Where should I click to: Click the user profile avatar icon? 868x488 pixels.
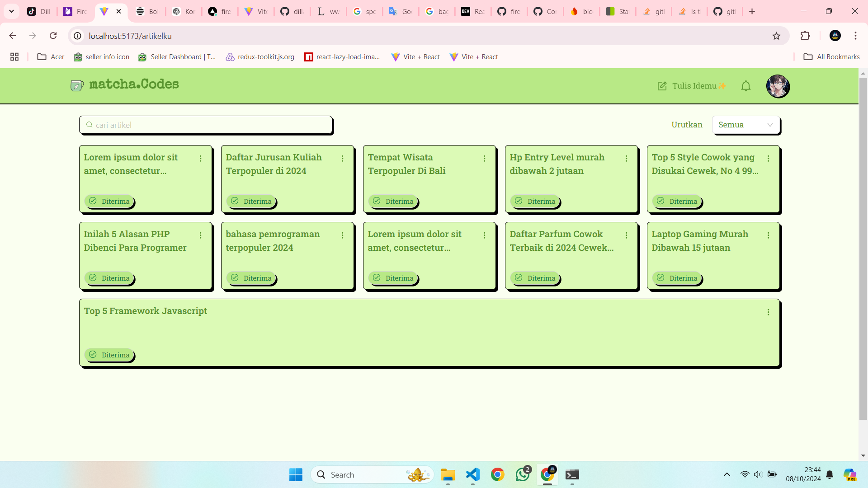(778, 86)
